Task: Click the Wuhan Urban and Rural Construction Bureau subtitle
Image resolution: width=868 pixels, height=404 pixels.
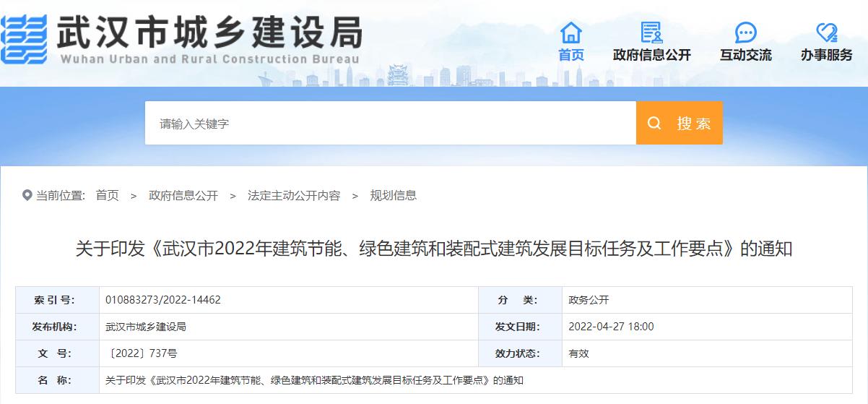Action: tap(209, 59)
